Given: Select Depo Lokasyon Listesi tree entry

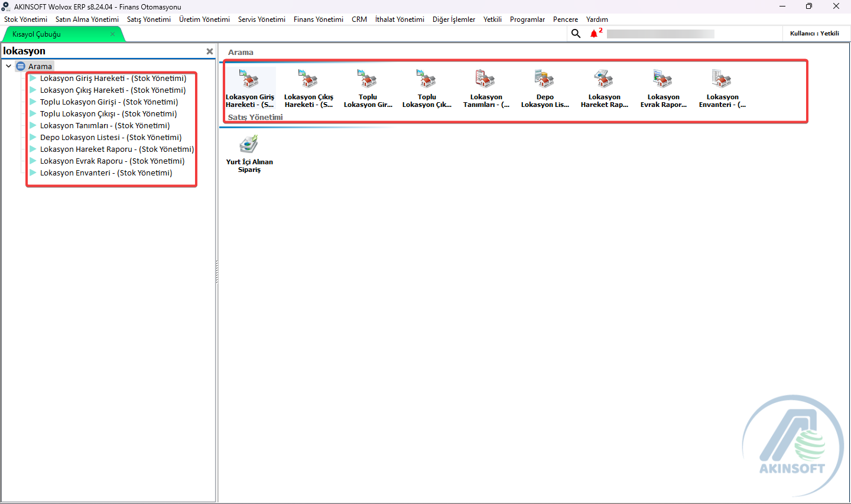Looking at the screenshot, I should 111,137.
